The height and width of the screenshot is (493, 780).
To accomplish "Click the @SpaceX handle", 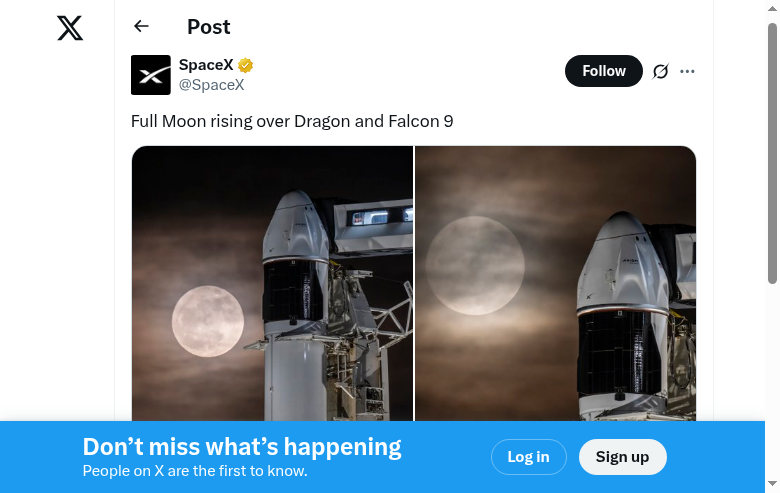I will 211,85.
